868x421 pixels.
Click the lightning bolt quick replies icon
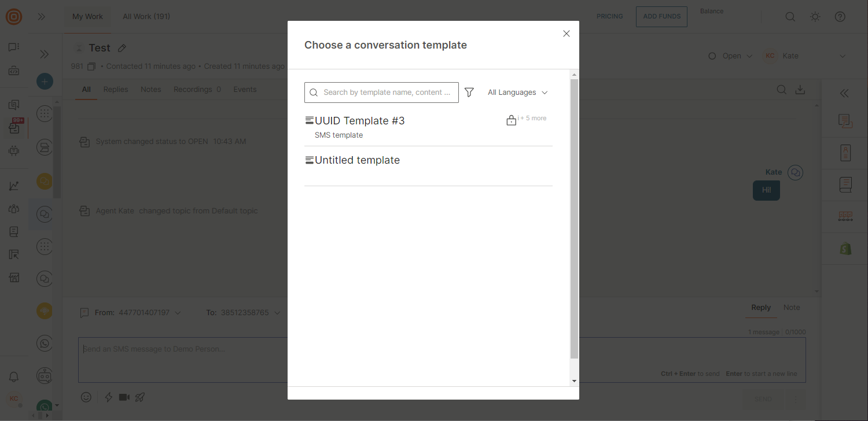click(108, 397)
